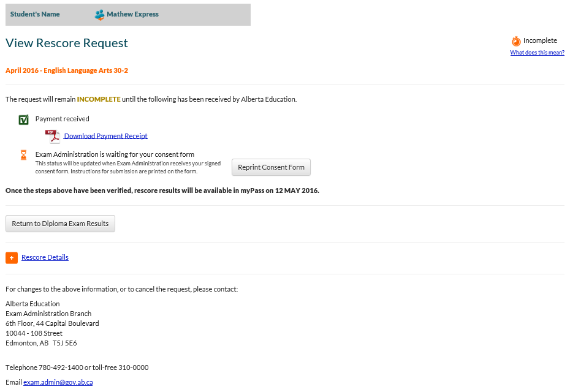This screenshot has height=392, width=570.
Task: Click the hourglass waiting icon
Action: (x=24, y=155)
